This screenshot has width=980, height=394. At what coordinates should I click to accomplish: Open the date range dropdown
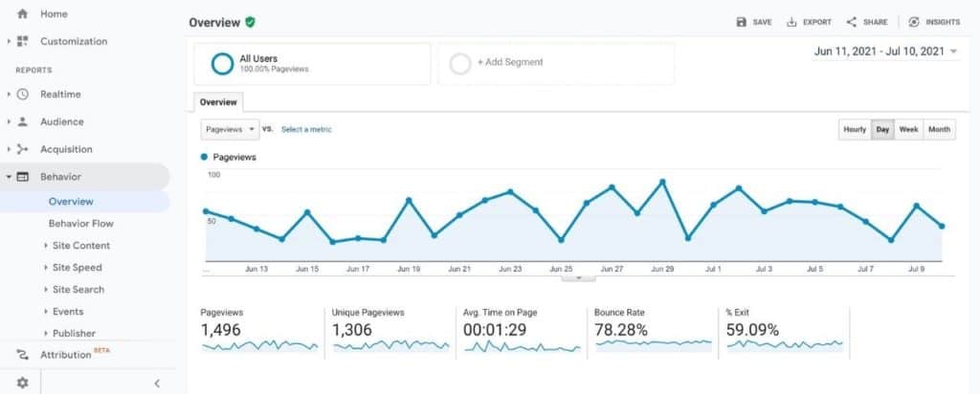[885, 52]
